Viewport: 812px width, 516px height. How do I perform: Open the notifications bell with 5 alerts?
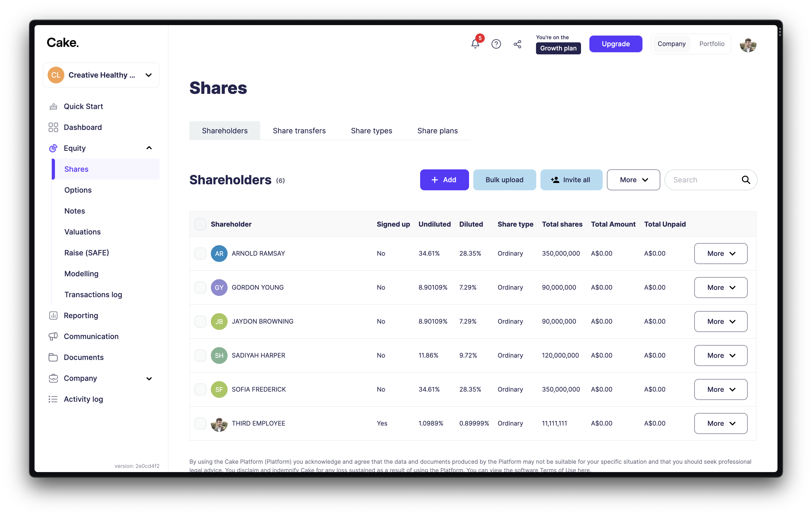point(476,44)
